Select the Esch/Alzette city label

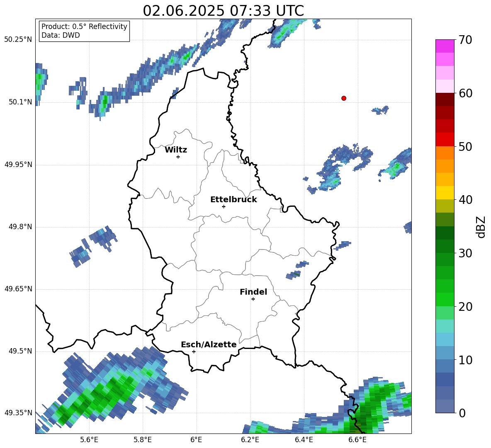209,345
